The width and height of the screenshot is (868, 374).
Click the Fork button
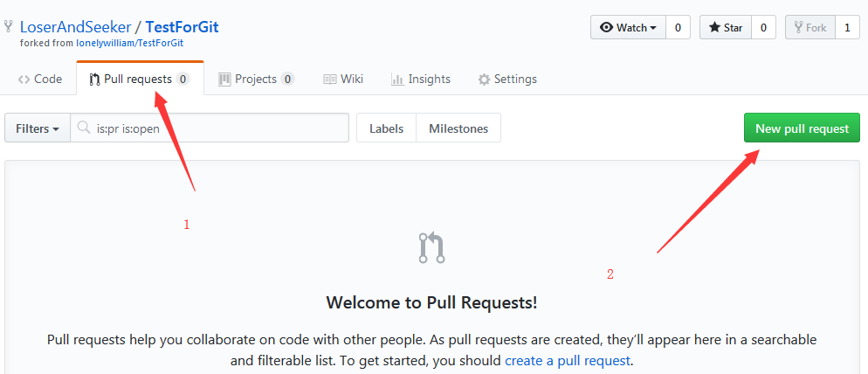(809, 28)
